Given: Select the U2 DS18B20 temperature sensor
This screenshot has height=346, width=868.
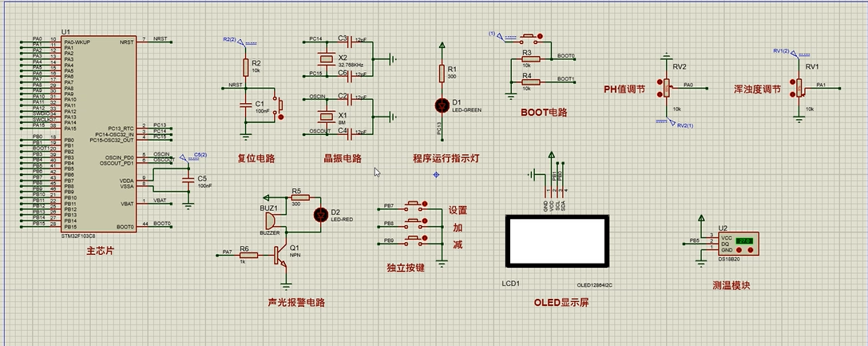Looking at the screenshot, I should tap(739, 243).
